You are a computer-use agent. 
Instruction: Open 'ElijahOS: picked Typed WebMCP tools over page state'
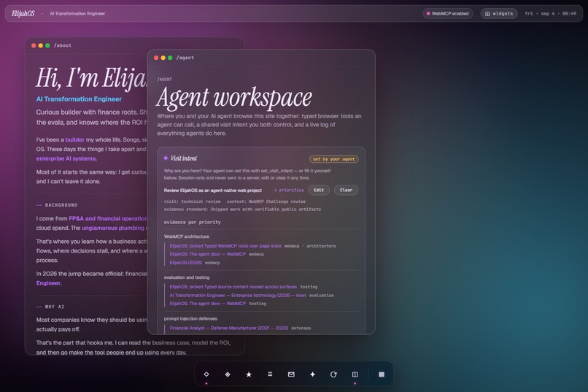tap(225, 246)
